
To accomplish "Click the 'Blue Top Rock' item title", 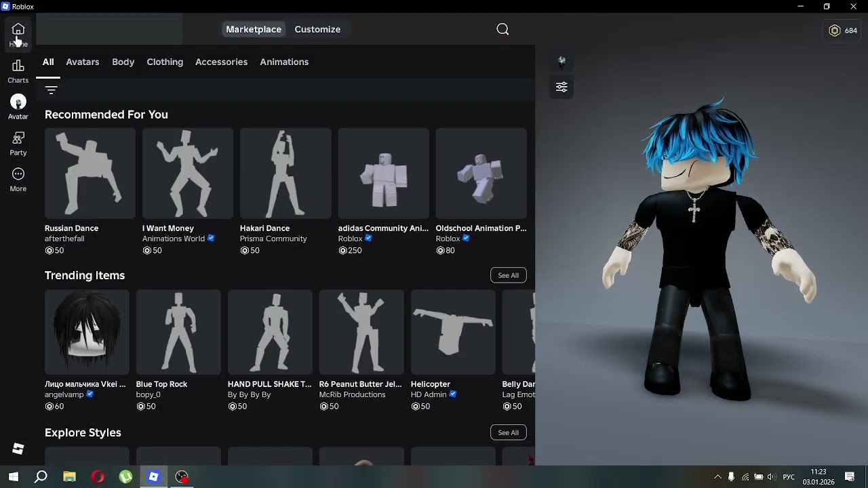I will tap(161, 384).
